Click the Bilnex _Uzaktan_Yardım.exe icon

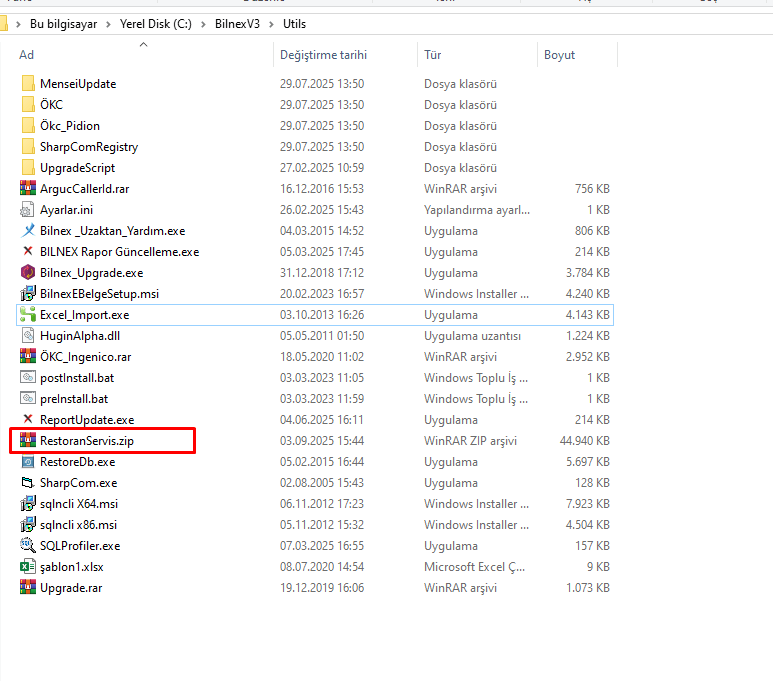point(28,231)
